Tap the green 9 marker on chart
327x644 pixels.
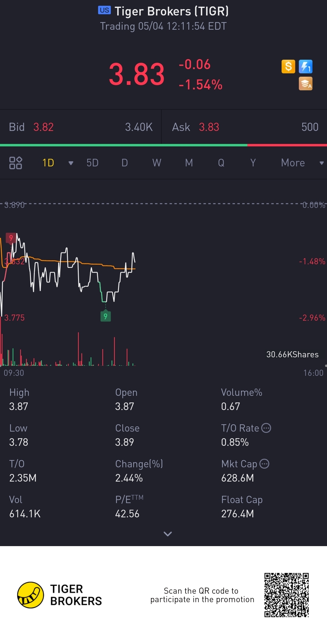[x=105, y=316]
